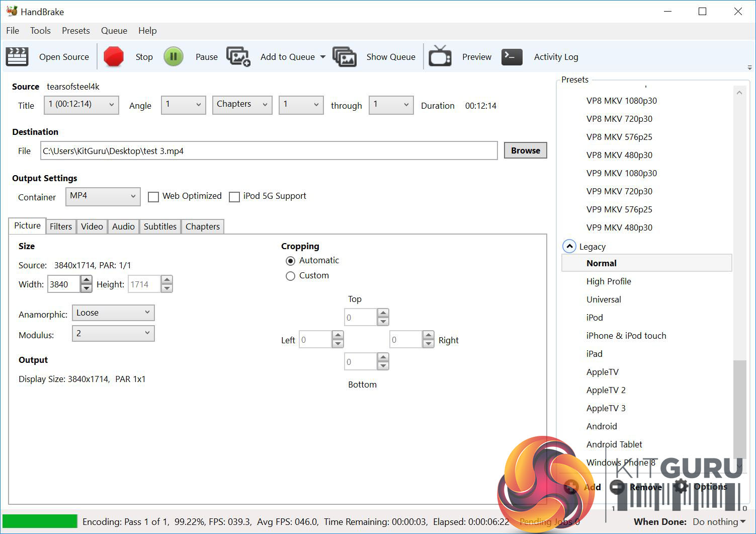Open the Queue menu
This screenshot has width=756, height=534.
[x=114, y=31]
